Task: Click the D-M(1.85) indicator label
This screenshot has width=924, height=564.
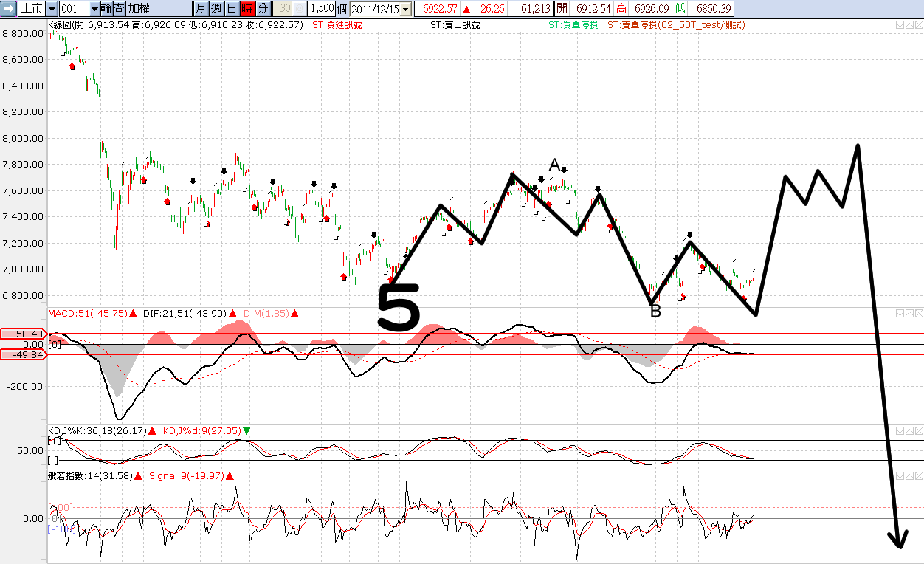Action: point(266,314)
